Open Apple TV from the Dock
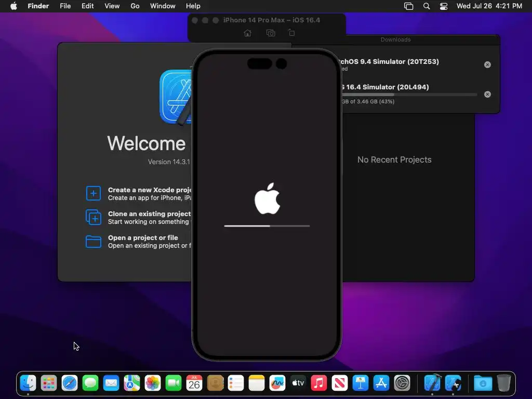 pos(298,383)
